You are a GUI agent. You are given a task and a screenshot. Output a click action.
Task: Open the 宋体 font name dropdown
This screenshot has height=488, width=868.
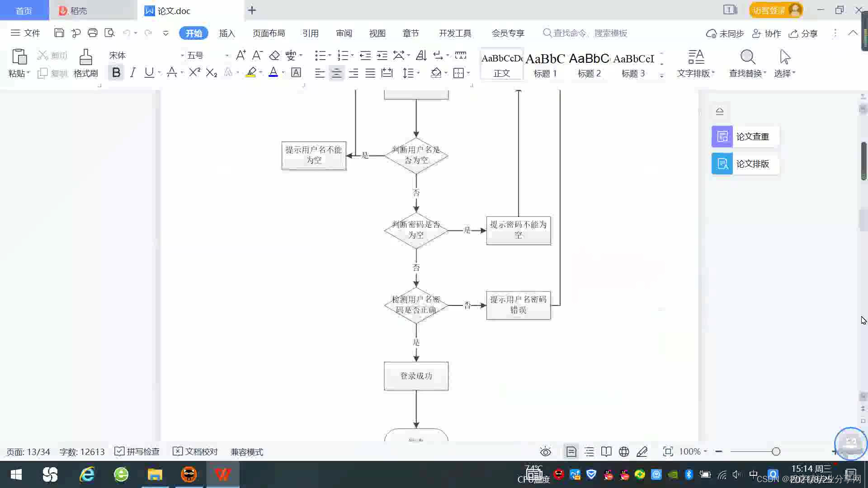coord(182,56)
